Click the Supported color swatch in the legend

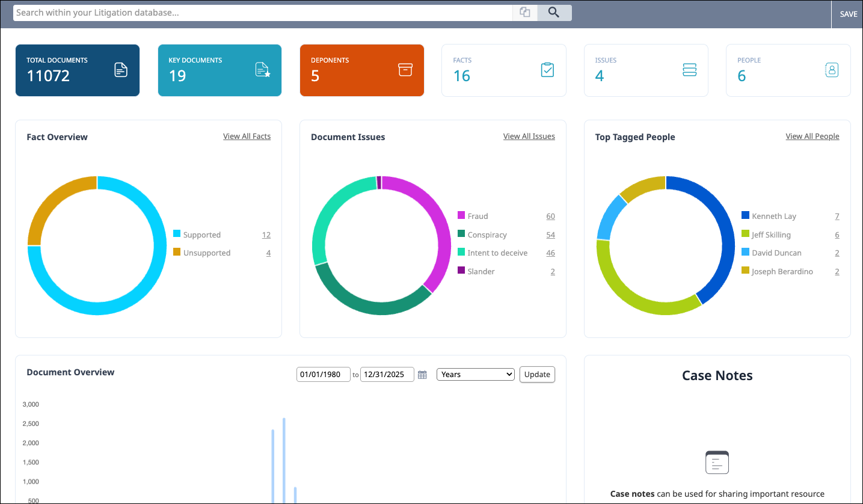tap(177, 234)
